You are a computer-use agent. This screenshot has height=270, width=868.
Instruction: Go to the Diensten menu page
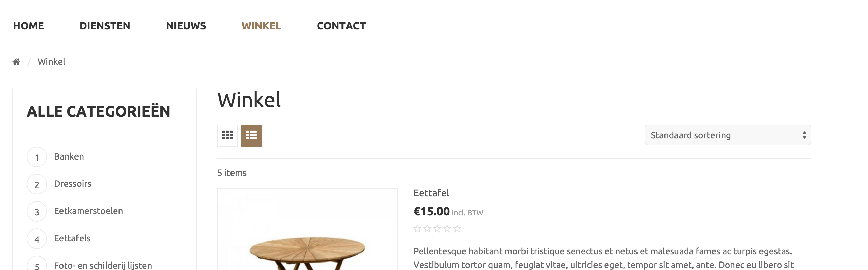(x=105, y=26)
